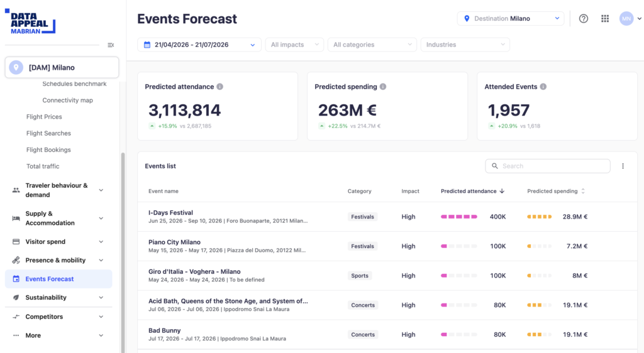Click the orange spending bar for I-Days Festival

point(539,217)
